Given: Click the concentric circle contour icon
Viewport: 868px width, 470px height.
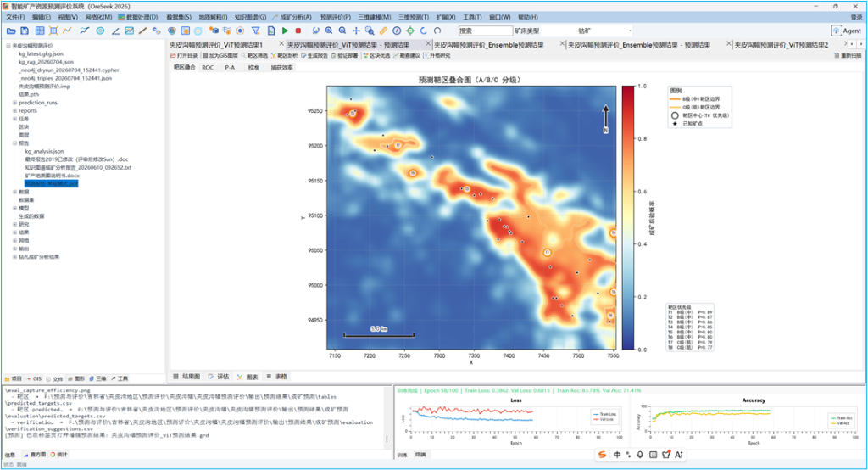Looking at the screenshot, I should (100, 31).
